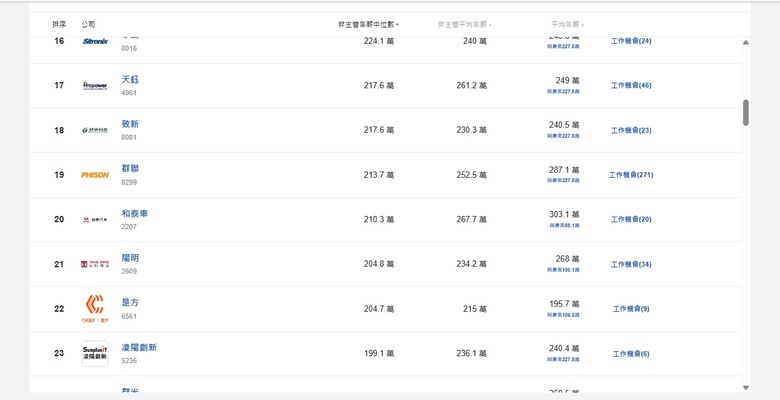Click the table scrollbar down arrow

click(746, 388)
